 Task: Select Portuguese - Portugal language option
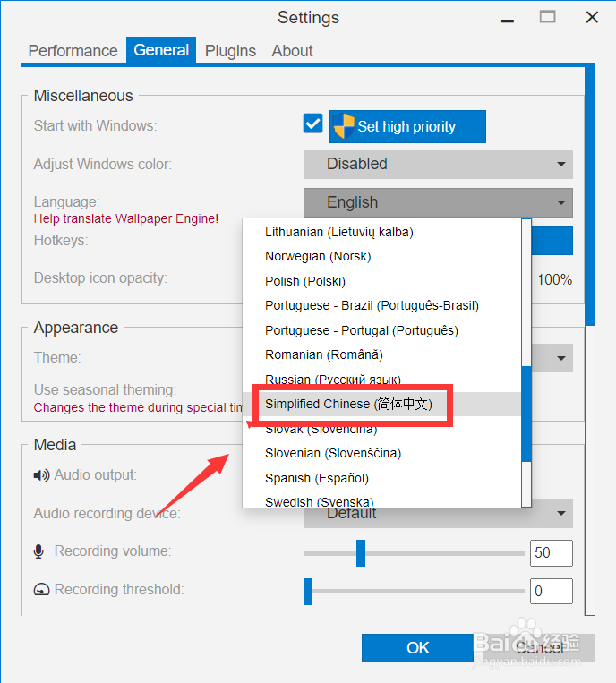pyautogui.click(x=381, y=330)
